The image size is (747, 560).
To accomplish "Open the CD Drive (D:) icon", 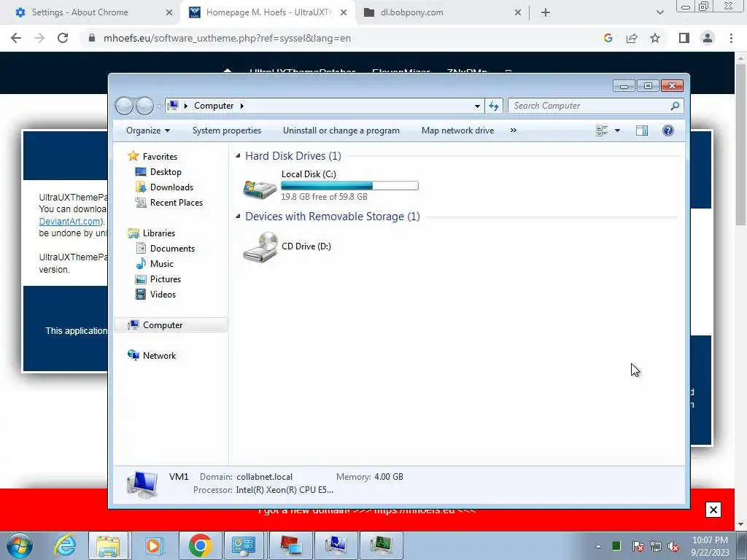I will [x=260, y=246].
